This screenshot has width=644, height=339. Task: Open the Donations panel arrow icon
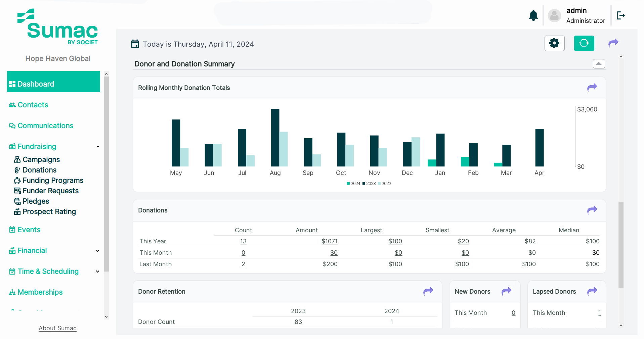pyautogui.click(x=592, y=210)
